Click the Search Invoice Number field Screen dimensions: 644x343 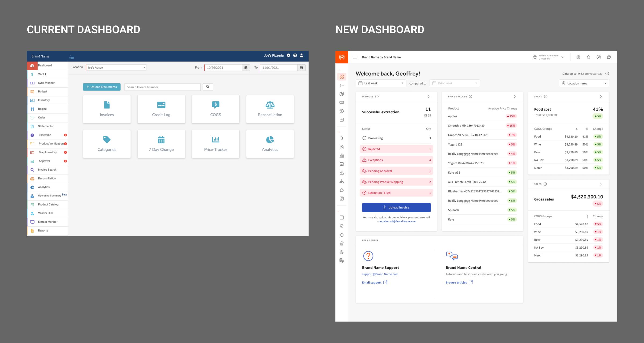(x=162, y=87)
